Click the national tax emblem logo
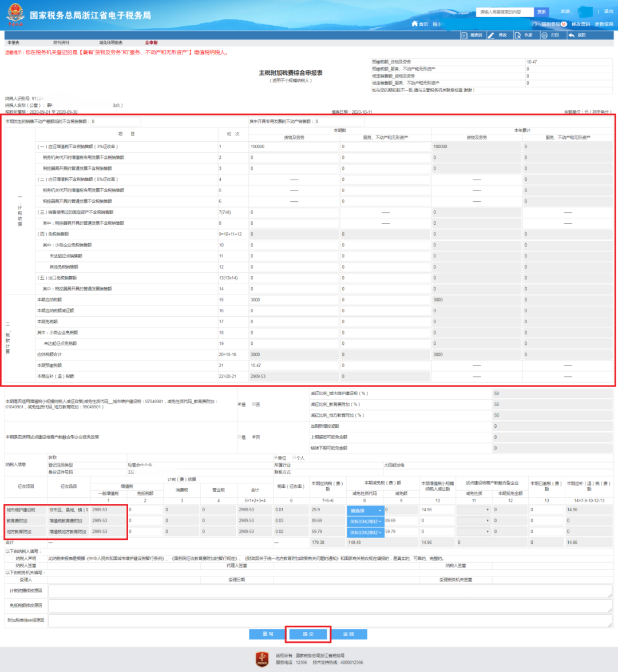This screenshot has width=618, height=672. [15, 14]
